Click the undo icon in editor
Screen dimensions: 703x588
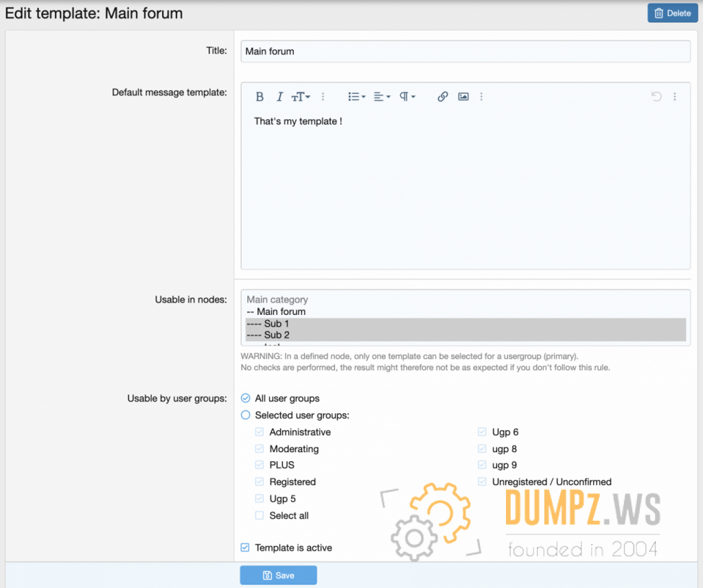(656, 97)
